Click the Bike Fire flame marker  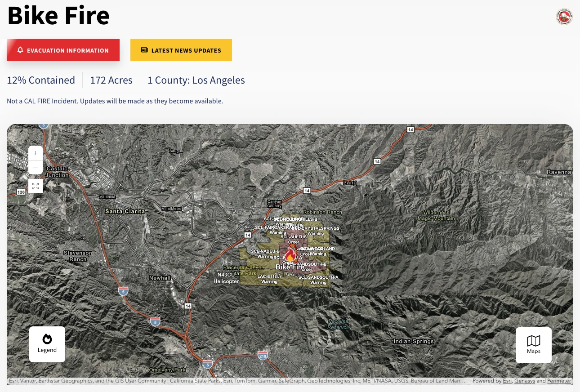pos(290,256)
